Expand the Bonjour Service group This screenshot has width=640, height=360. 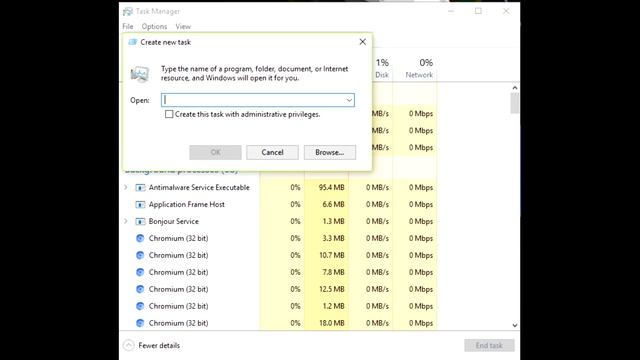[126, 221]
